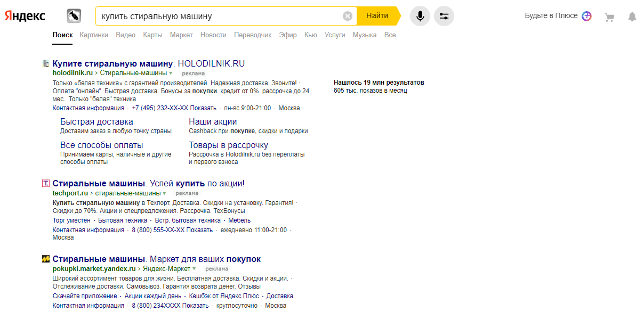Click Контактная информация under holodilnik result
This screenshot has height=320, width=644.
(88, 108)
